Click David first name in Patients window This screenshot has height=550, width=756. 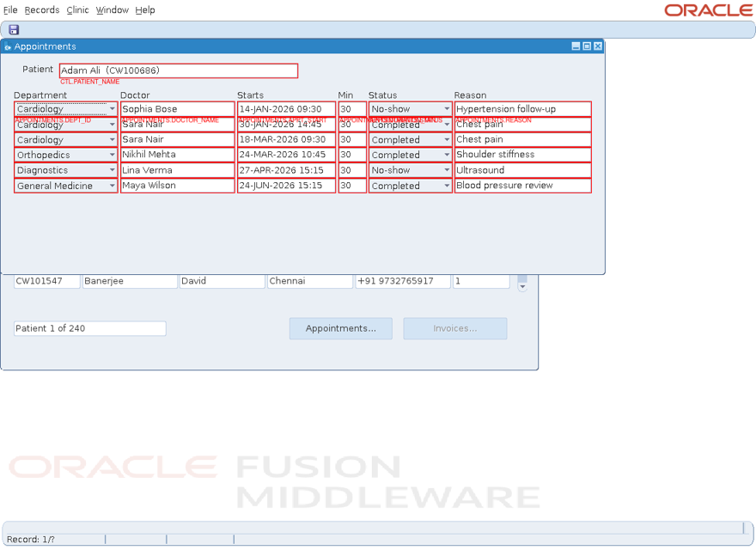[x=223, y=281]
